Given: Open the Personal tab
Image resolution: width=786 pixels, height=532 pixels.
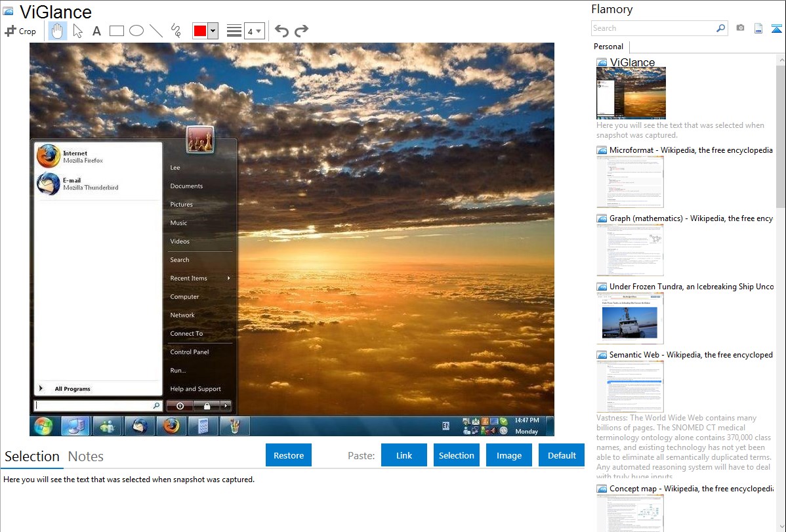Looking at the screenshot, I should 608,47.
